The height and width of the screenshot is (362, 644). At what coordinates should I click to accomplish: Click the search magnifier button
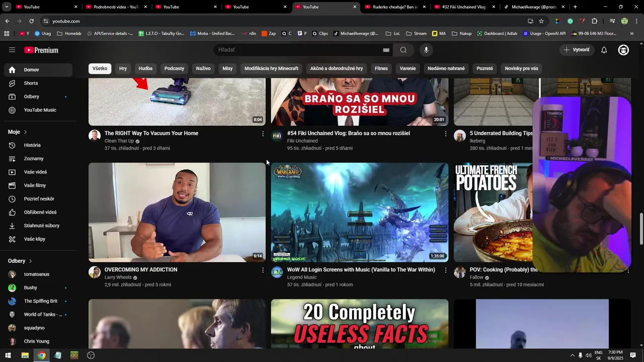[404, 50]
